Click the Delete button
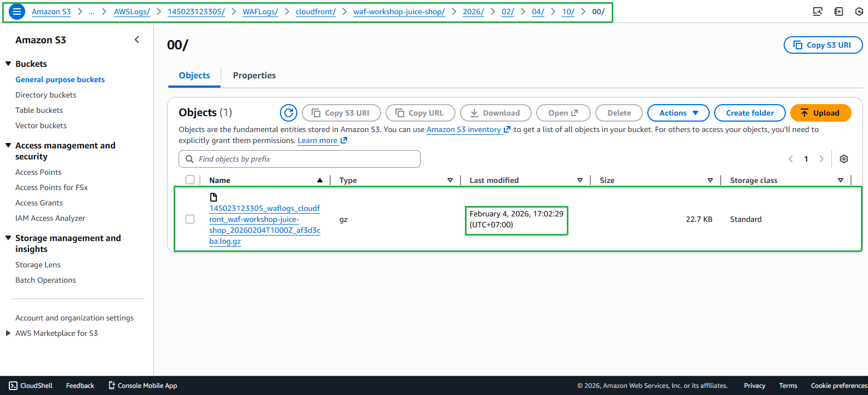Viewport: 868px width, 395px height. pyautogui.click(x=619, y=113)
